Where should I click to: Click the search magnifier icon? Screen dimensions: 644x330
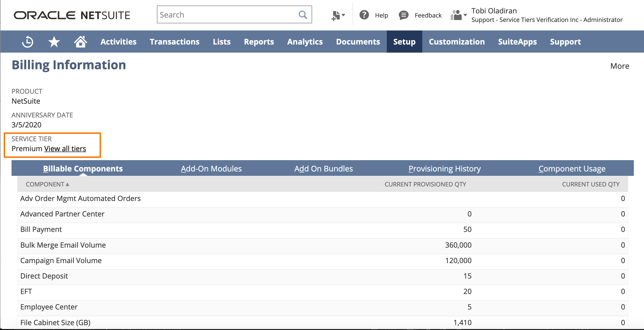[x=303, y=15]
